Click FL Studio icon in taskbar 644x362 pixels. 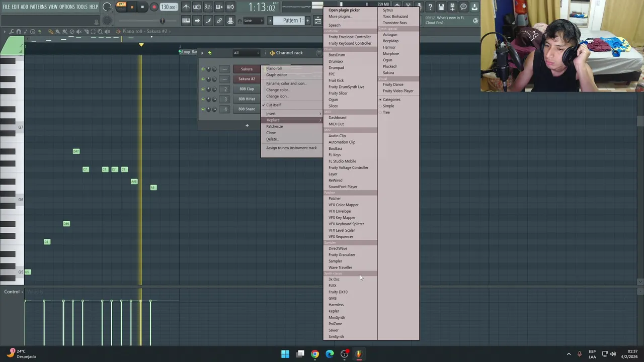pos(359,354)
